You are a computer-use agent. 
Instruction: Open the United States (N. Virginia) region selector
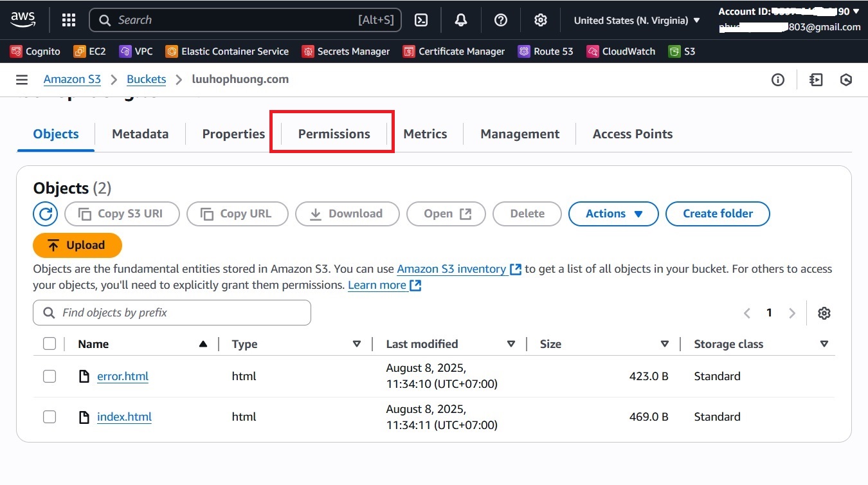pyautogui.click(x=637, y=21)
